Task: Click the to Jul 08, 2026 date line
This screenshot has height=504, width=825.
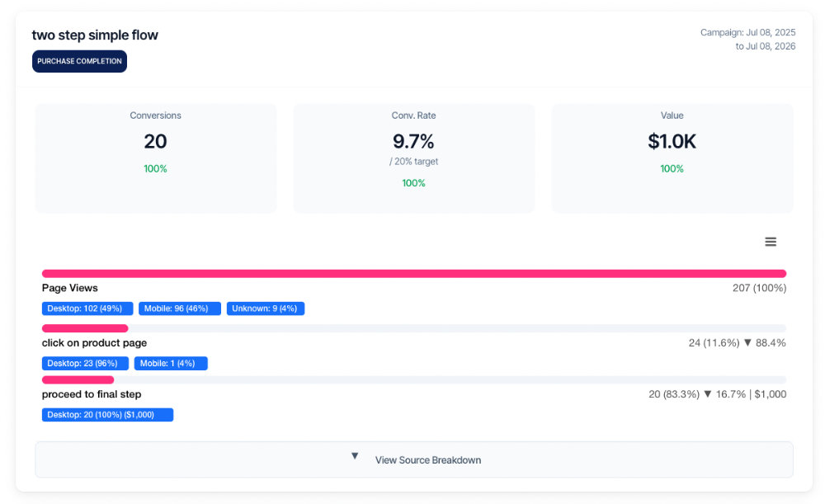Action: point(766,46)
